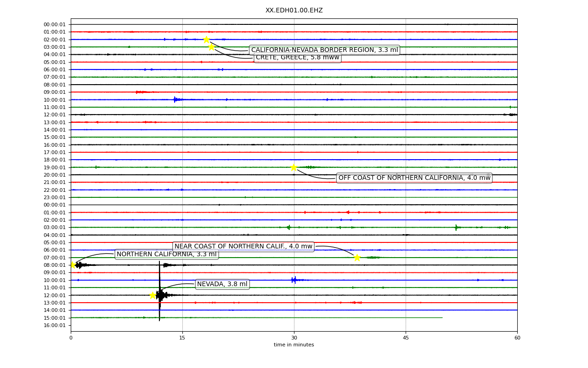Click the 30 tick on the x-axis
Viewport: 588px width, 368px height.
294,338
